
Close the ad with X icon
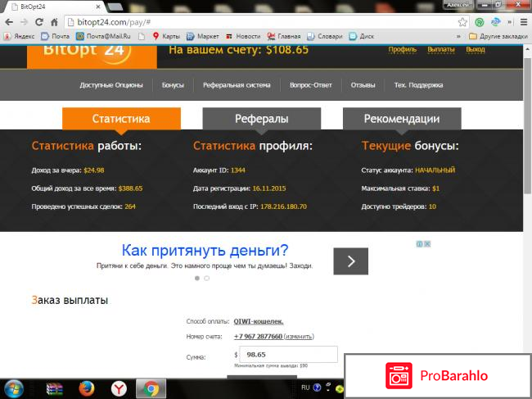click(427, 244)
